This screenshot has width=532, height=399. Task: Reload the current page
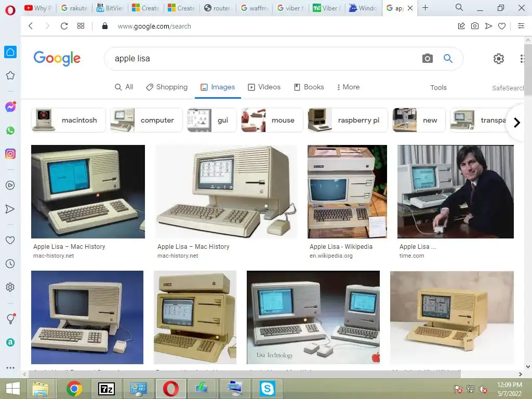click(64, 26)
